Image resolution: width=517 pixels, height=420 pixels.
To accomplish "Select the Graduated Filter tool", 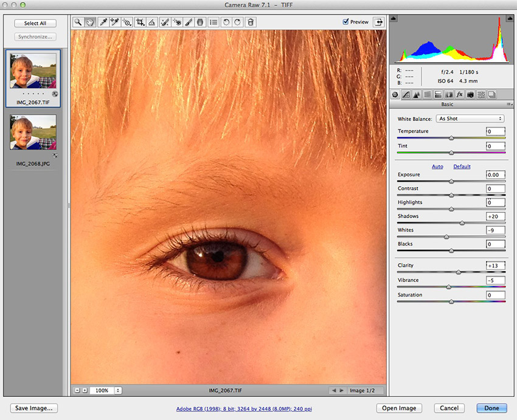I will pyautogui.click(x=200, y=22).
